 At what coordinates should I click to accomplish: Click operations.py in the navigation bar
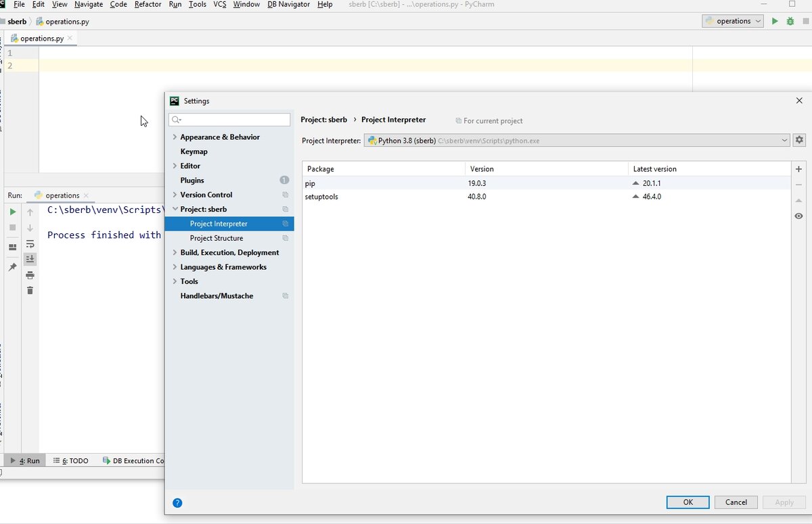click(x=62, y=22)
